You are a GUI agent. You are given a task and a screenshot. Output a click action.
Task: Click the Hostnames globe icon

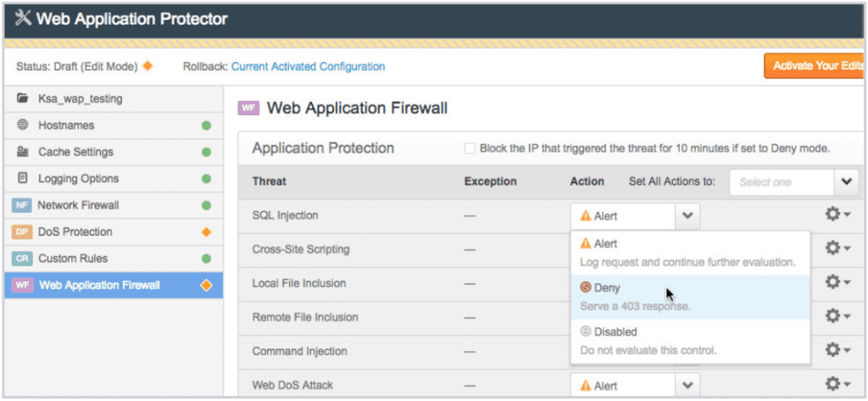coord(23,125)
